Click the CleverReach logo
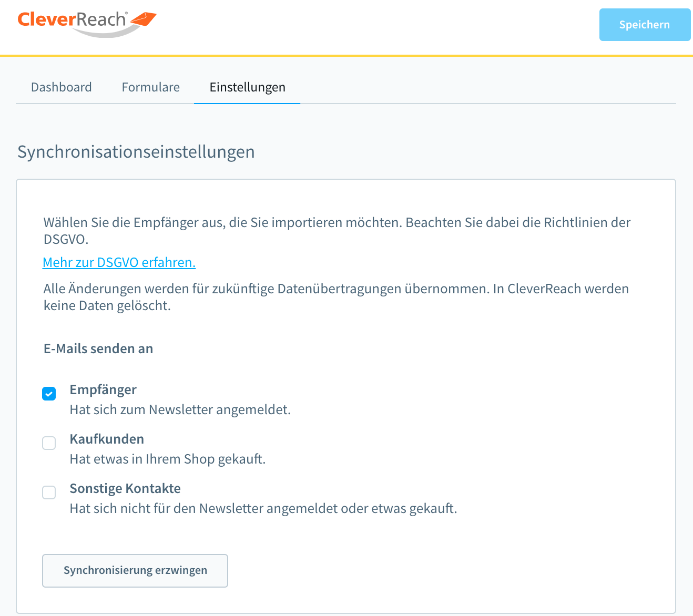This screenshot has width=693, height=616. point(87,24)
